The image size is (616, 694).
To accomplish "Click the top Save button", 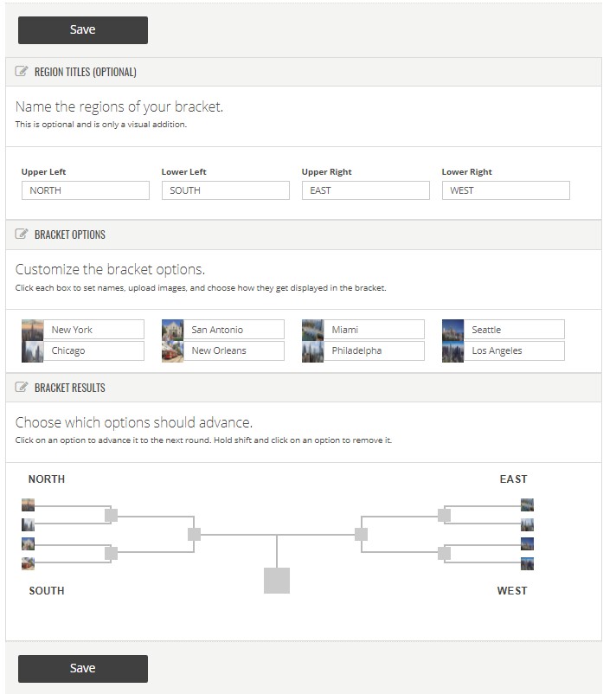I will point(83,30).
